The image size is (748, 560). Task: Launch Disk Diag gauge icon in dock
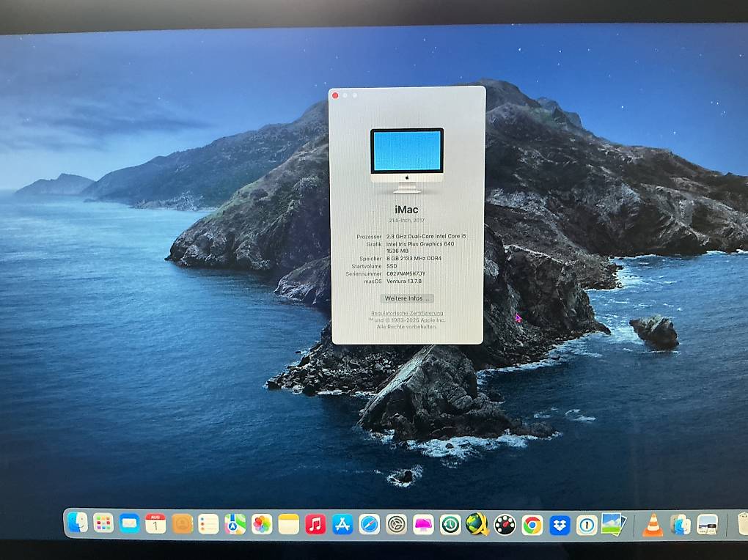[505, 525]
